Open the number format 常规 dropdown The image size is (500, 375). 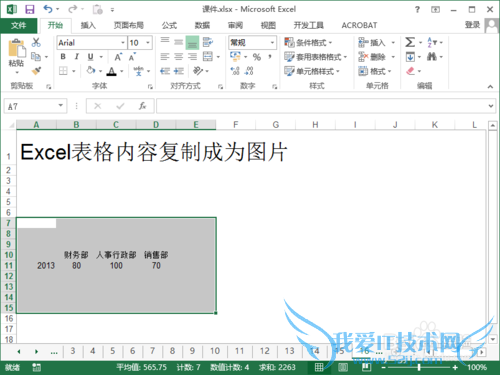click(x=272, y=43)
